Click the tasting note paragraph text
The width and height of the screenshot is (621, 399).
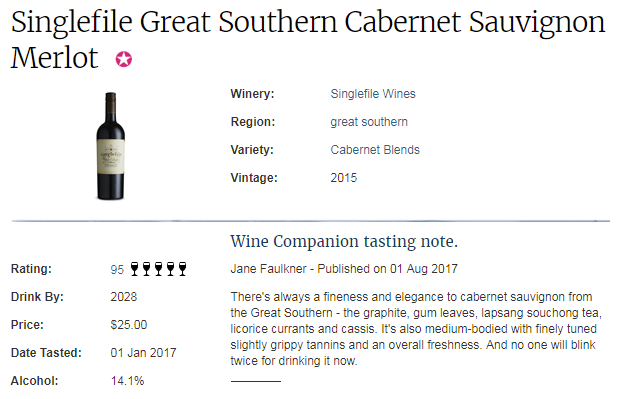(416, 329)
